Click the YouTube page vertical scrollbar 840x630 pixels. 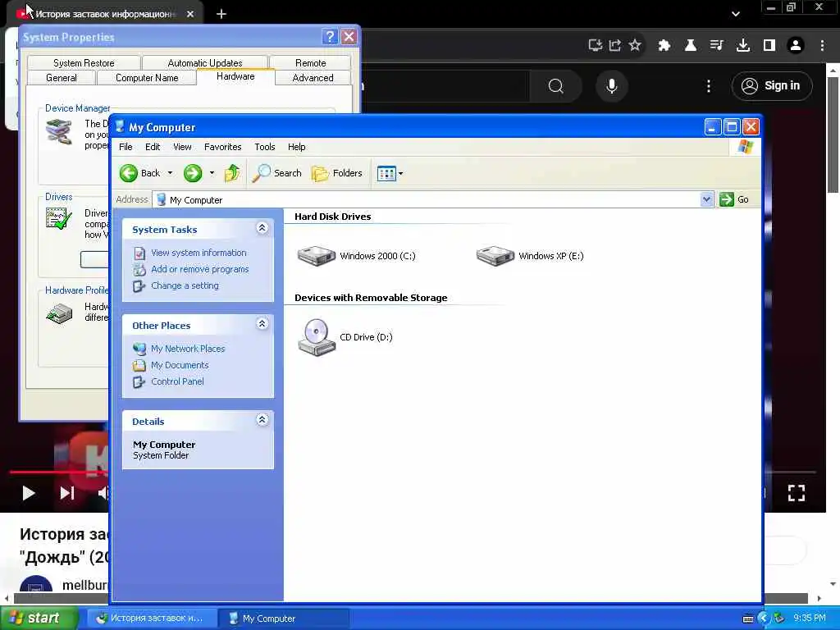pyautogui.click(x=833, y=134)
